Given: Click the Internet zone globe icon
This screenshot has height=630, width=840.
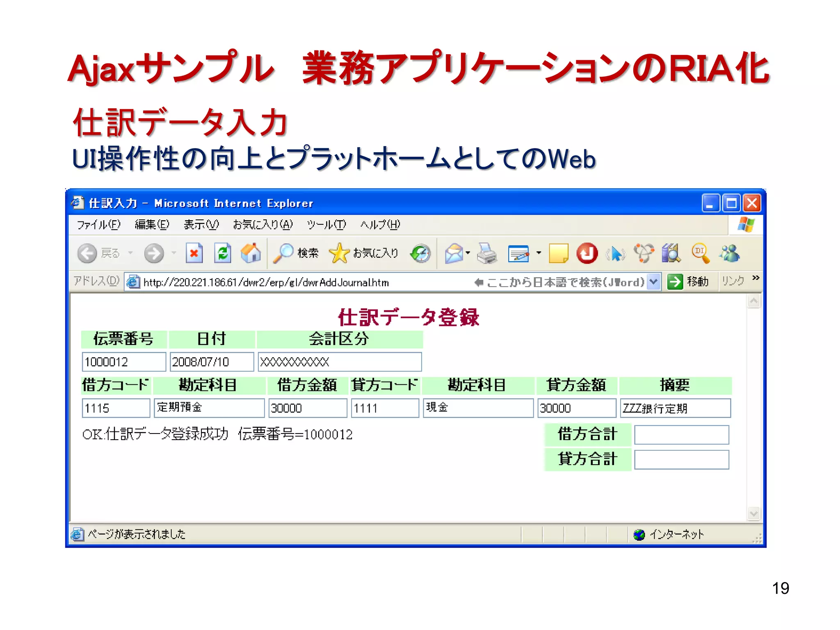Looking at the screenshot, I should 639,534.
